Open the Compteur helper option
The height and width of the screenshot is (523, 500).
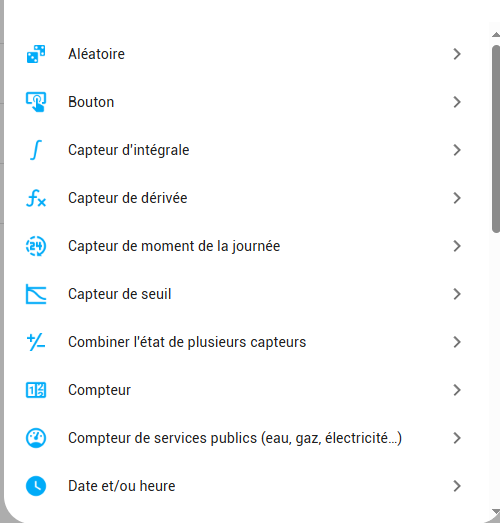tap(245, 390)
